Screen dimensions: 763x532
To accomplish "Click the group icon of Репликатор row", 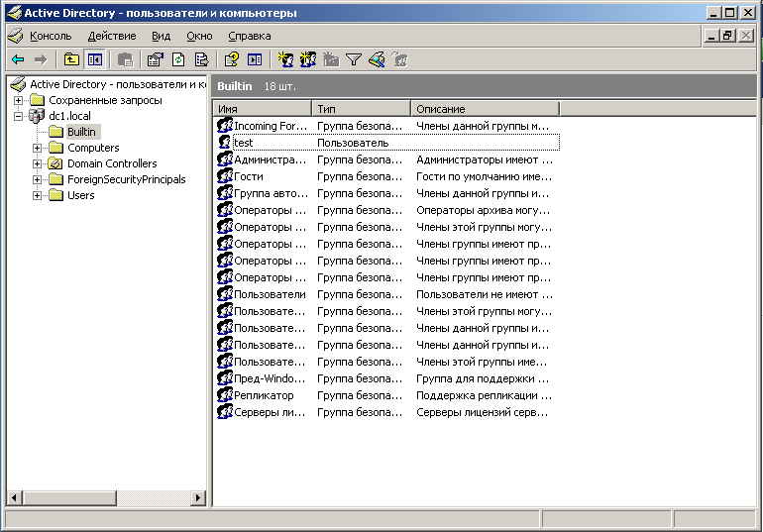I will (224, 395).
